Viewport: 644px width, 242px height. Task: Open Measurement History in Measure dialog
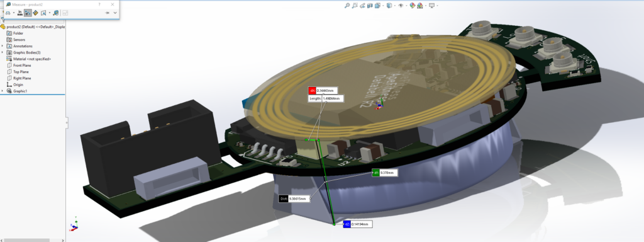point(56,13)
